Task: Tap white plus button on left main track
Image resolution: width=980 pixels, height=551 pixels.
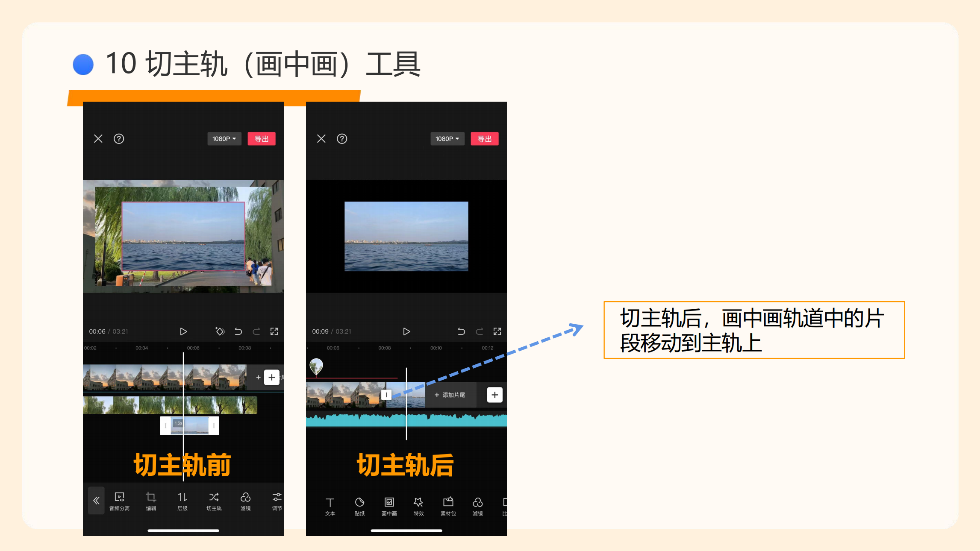Action: tap(272, 377)
